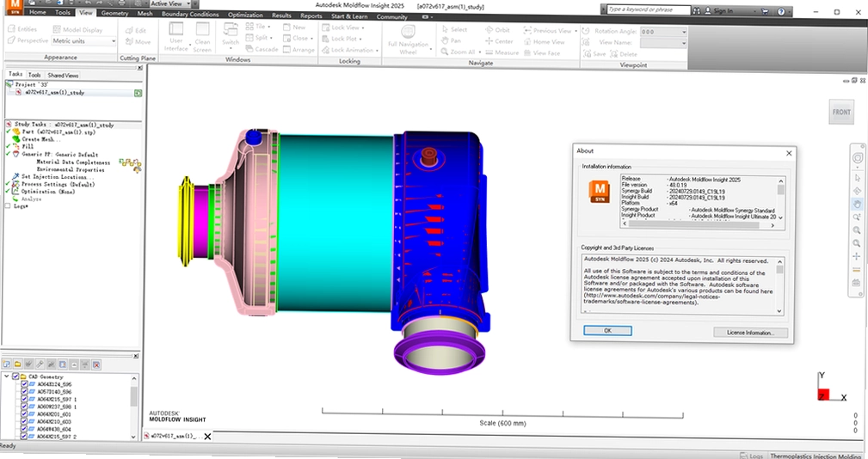868x459 pixels.
Task: Close the a072v617_asm(1) document tab
Action: 207,437
